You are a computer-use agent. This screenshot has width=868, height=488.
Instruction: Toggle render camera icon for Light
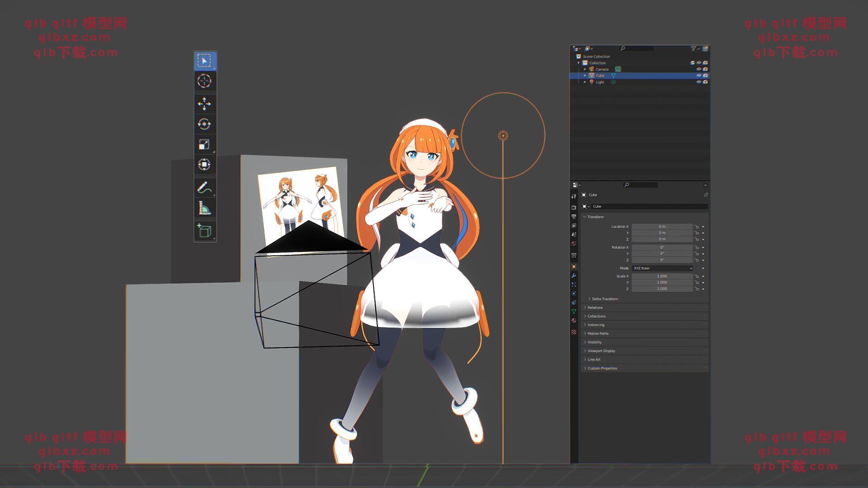705,82
